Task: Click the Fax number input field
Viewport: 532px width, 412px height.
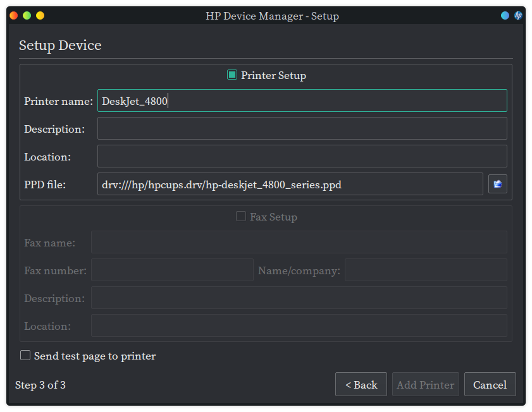Action: click(172, 270)
